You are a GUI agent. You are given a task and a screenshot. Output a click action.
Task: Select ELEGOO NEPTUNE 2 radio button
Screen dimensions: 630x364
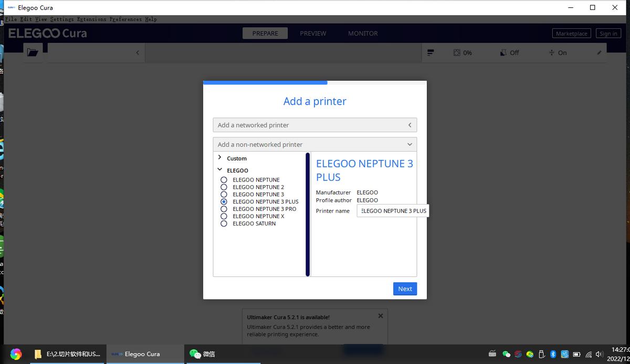click(x=224, y=187)
